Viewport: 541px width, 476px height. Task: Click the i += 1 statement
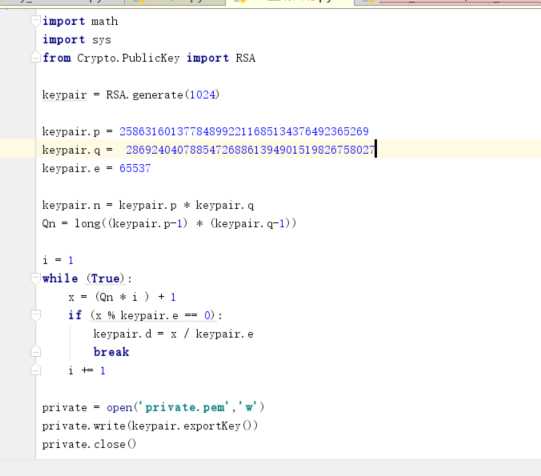click(87, 371)
